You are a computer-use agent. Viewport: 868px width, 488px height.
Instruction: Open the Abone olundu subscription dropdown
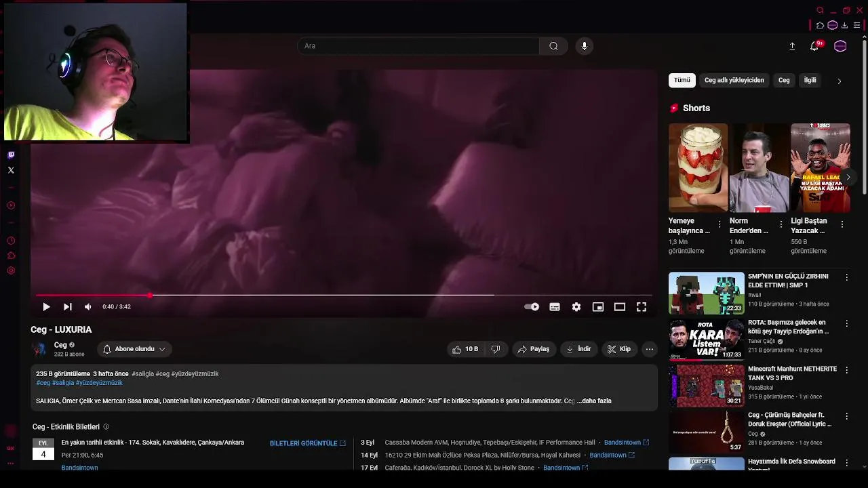(134, 349)
